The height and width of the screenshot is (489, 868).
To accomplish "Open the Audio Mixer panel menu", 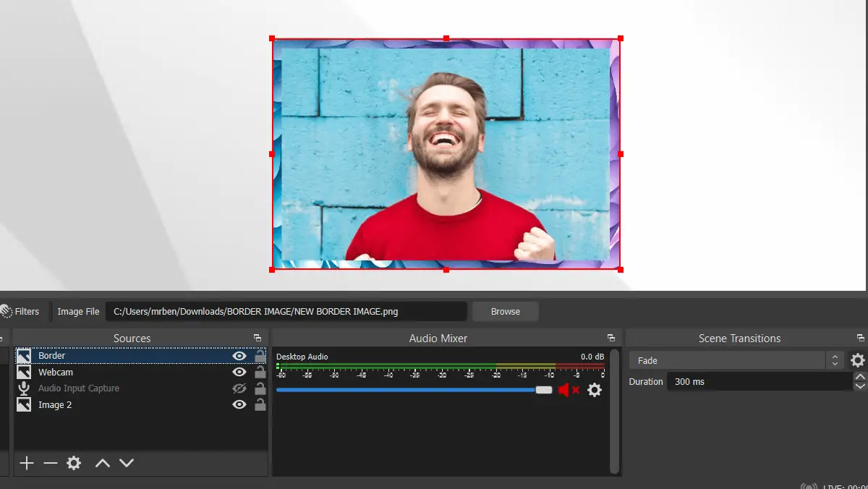I will (x=611, y=337).
